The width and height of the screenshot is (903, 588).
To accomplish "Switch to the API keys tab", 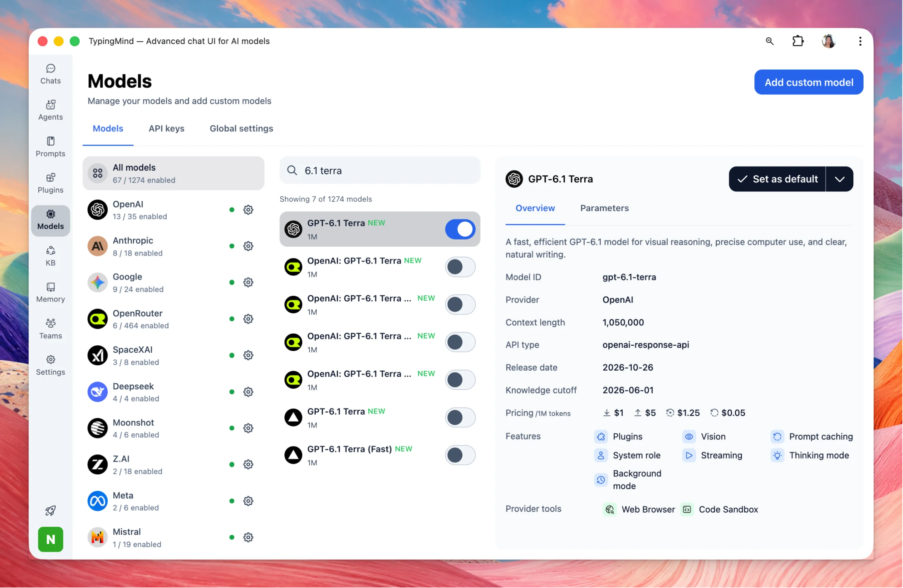I will coord(167,129).
